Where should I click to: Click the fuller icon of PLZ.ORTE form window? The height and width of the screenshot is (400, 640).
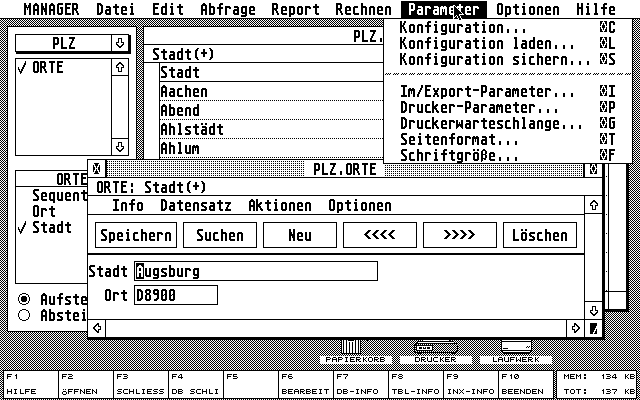pos(593,169)
